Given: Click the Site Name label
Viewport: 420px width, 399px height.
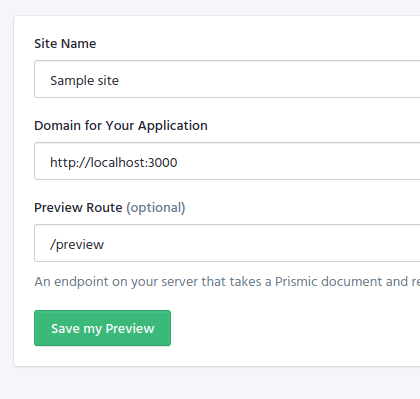Looking at the screenshot, I should [x=65, y=44].
